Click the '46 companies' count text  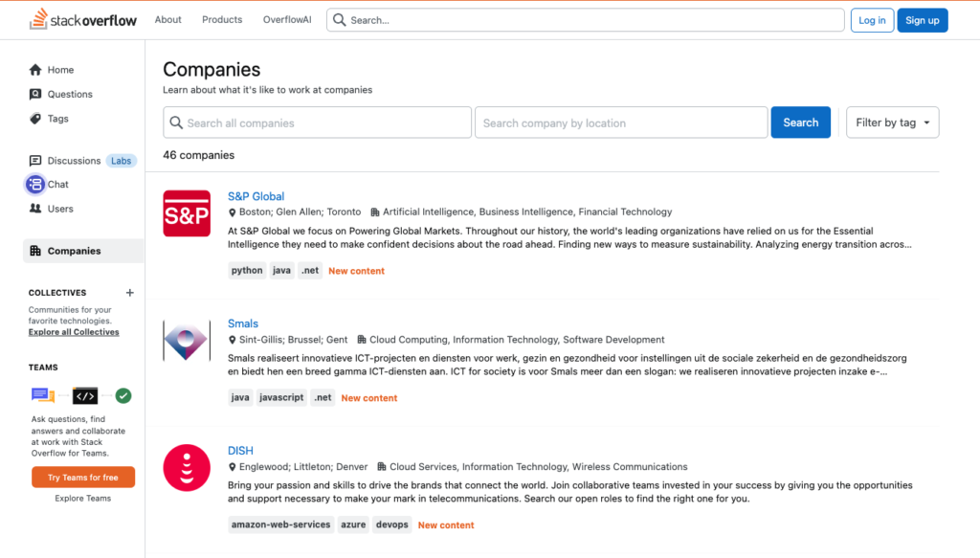[199, 155]
